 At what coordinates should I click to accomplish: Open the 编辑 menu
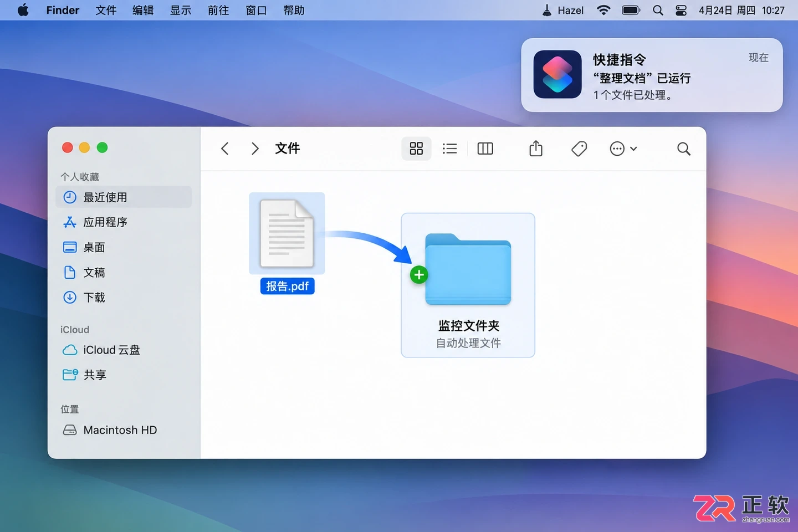[143, 10]
